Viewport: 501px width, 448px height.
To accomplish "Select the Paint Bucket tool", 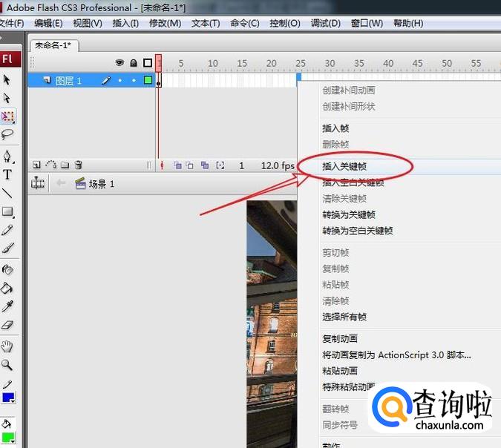I will [7, 288].
